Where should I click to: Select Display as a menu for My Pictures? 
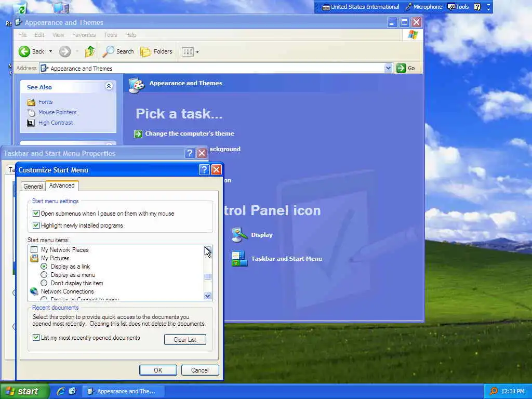coord(44,275)
